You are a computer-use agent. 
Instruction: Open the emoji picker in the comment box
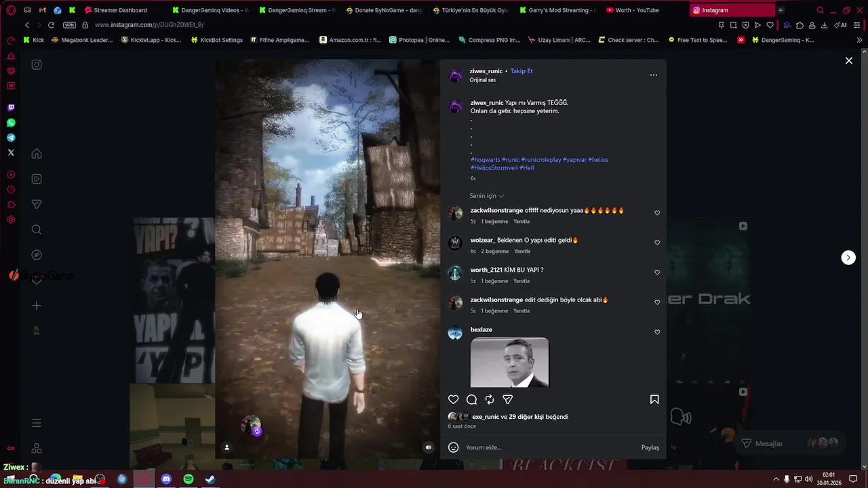(454, 447)
